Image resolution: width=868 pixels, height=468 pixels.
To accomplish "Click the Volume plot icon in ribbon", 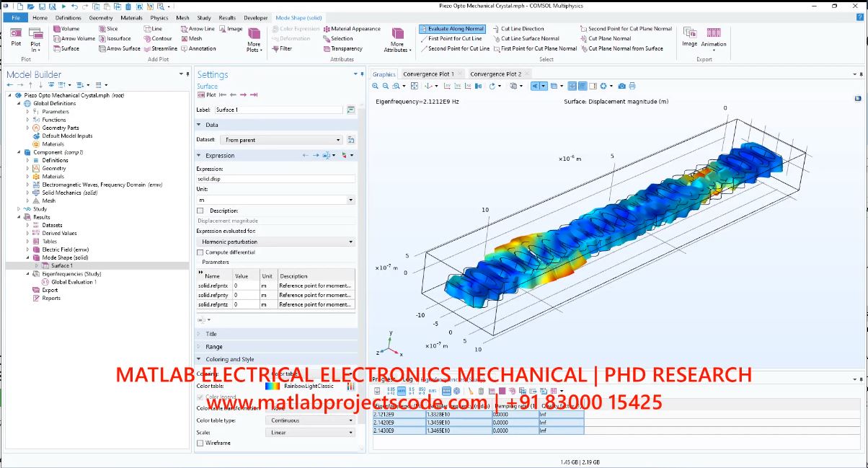I will click(56, 29).
